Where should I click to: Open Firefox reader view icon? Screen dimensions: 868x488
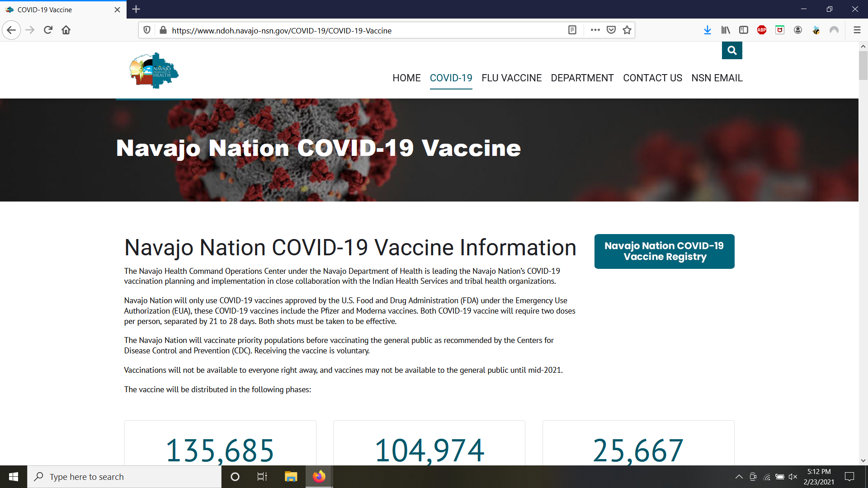pos(572,30)
